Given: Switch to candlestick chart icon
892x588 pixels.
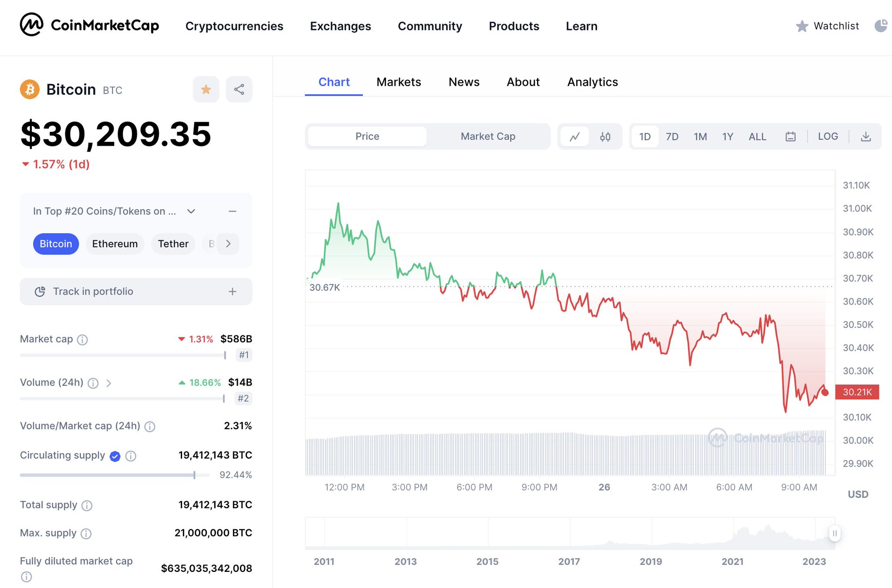Looking at the screenshot, I should [x=605, y=137].
